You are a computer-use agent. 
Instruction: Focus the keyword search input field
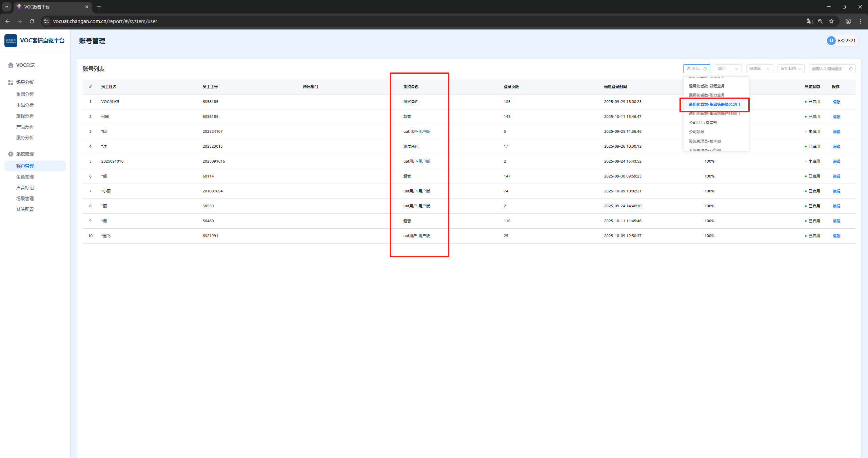click(x=827, y=69)
